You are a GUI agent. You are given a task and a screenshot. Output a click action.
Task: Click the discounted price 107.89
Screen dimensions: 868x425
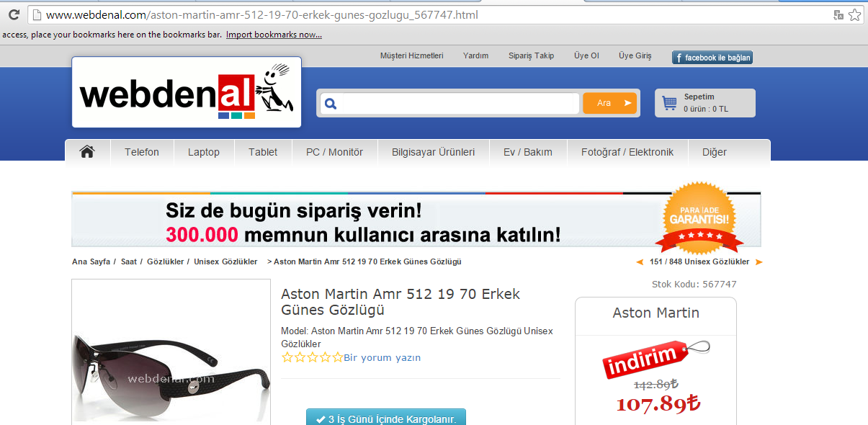coord(658,403)
